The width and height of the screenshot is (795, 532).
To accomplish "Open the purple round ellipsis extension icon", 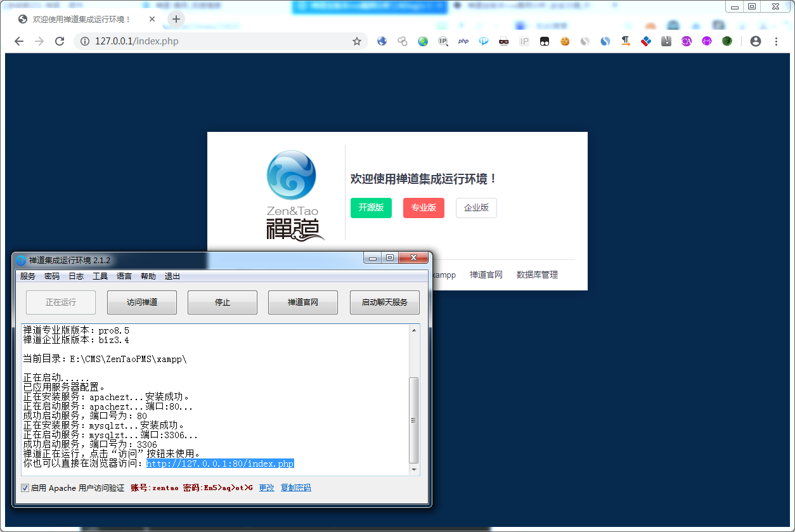I will click(707, 41).
